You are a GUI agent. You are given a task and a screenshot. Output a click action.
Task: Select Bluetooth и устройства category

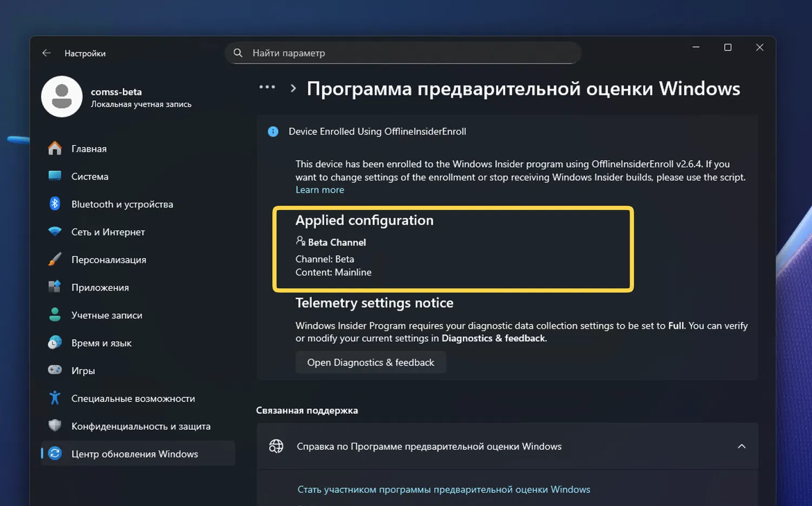click(138, 204)
